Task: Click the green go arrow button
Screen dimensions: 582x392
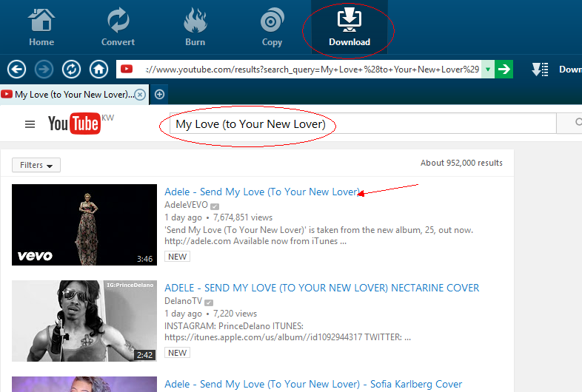Action: (x=504, y=70)
